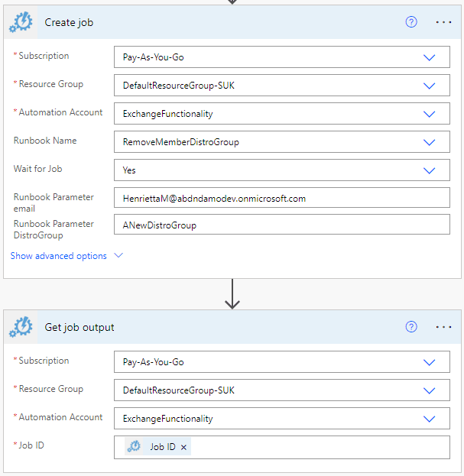Click the Wait for Job label
This screenshot has height=476, width=464.
38,169
